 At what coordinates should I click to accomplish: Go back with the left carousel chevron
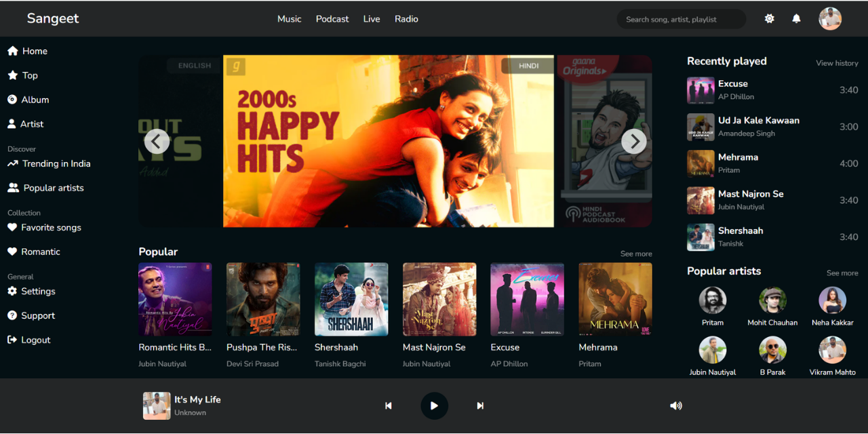[157, 141]
